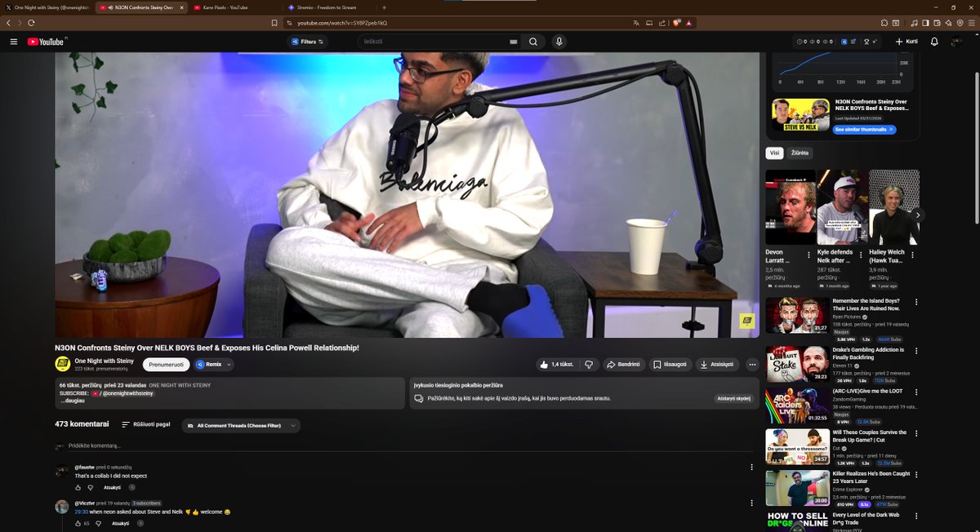This screenshot has height=532, width=980.
Task: Like the video (1,4 tūkst.)
Action: pyautogui.click(x=556, y=365)
